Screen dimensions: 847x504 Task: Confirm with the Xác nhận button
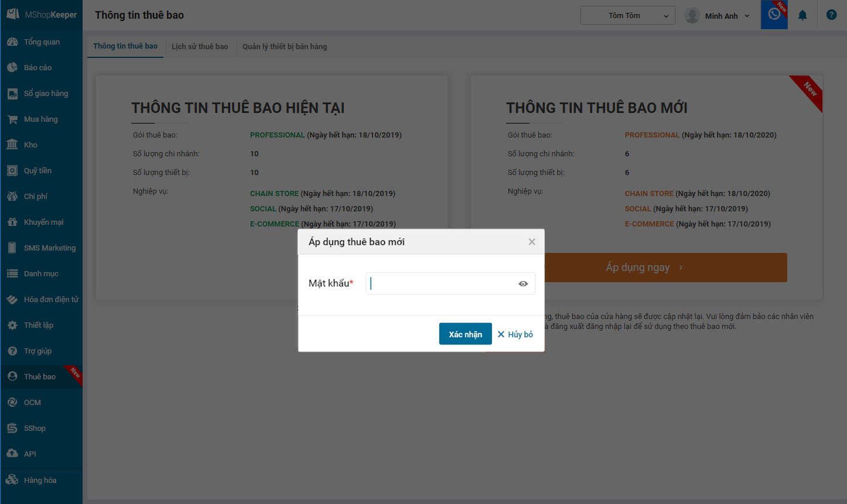[x=465, y=334]
